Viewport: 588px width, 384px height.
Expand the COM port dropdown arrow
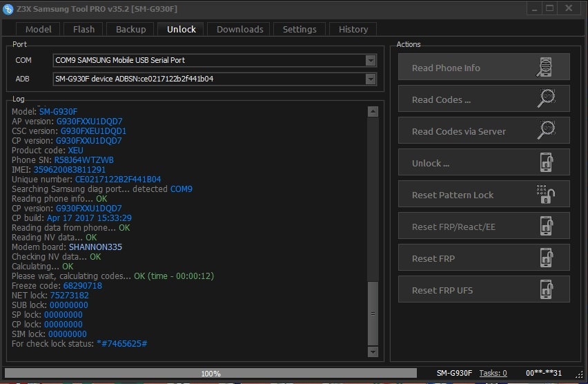tap(371, 61)
